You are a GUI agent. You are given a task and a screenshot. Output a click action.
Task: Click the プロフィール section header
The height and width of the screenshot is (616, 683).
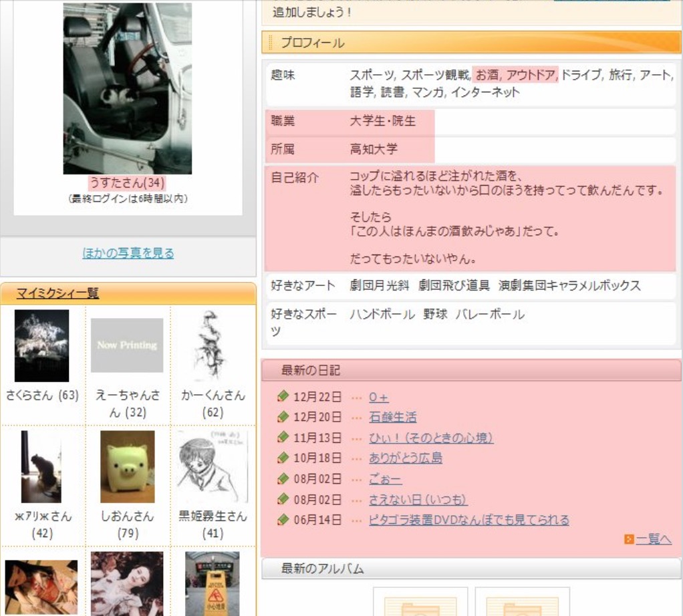[x=471, y=42]
